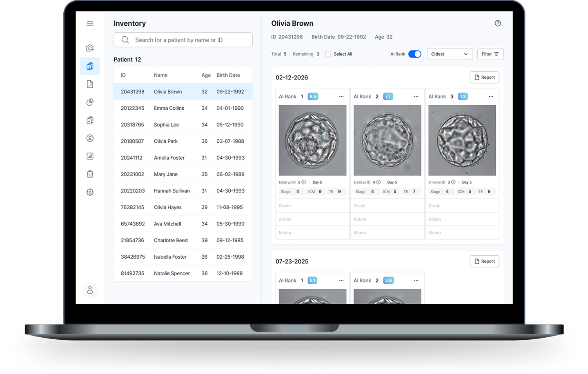Click the trash bin sidebar icon
The image size is (588, 374).
(90, 174)
